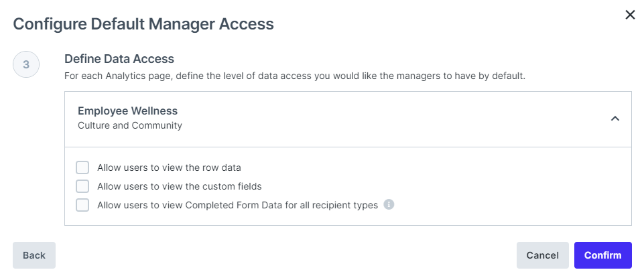The image size is (644, 274).
Task: Click the Define Data Access heading
Action: coord(119,59)
